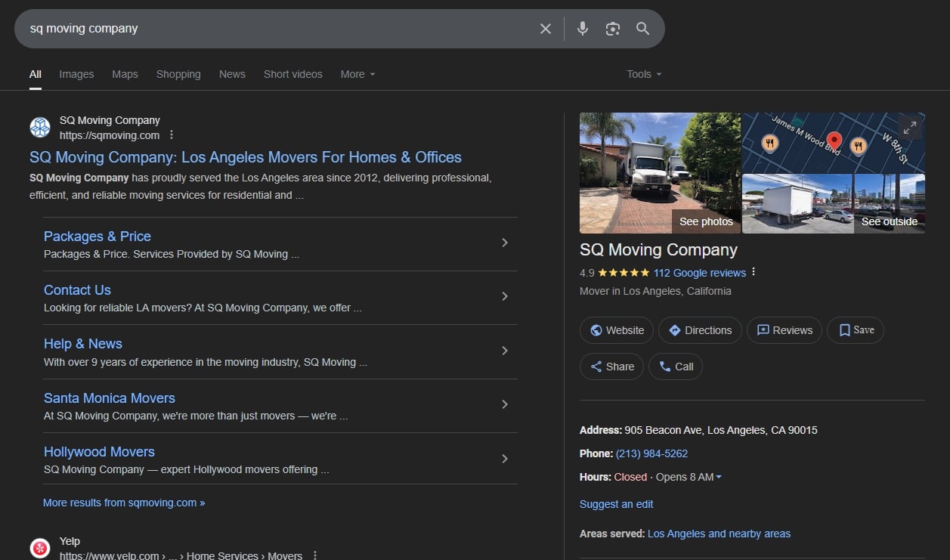
Task: Expand the Santa Monica Movers chevron
Action: click(505, 404)
